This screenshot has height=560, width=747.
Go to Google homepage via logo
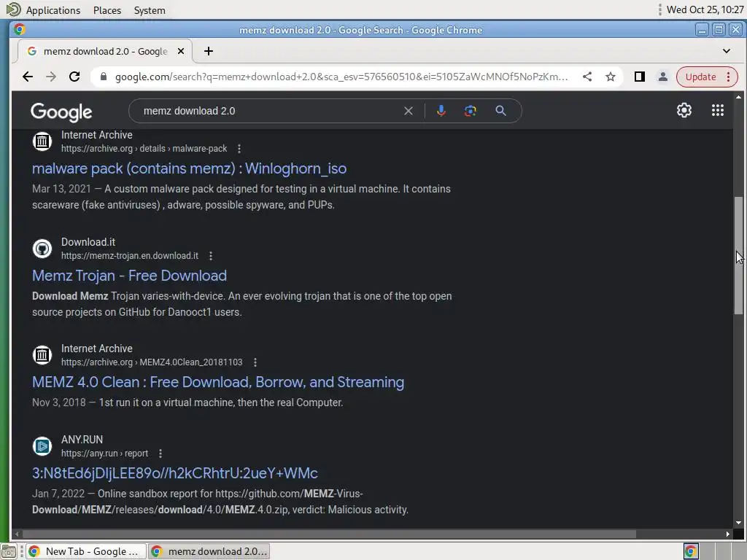tap(61, 112)
